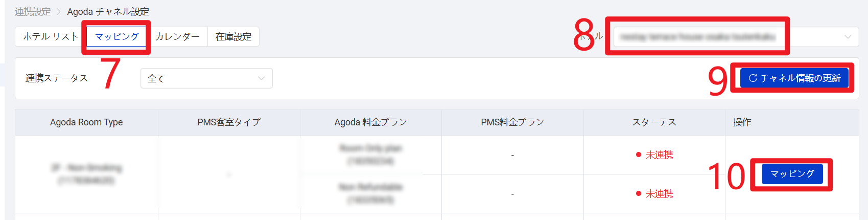This screenshot has height=220, width=868.
Task: Open the ホテル selector dropdown arrow
Action: click(848, 37)
